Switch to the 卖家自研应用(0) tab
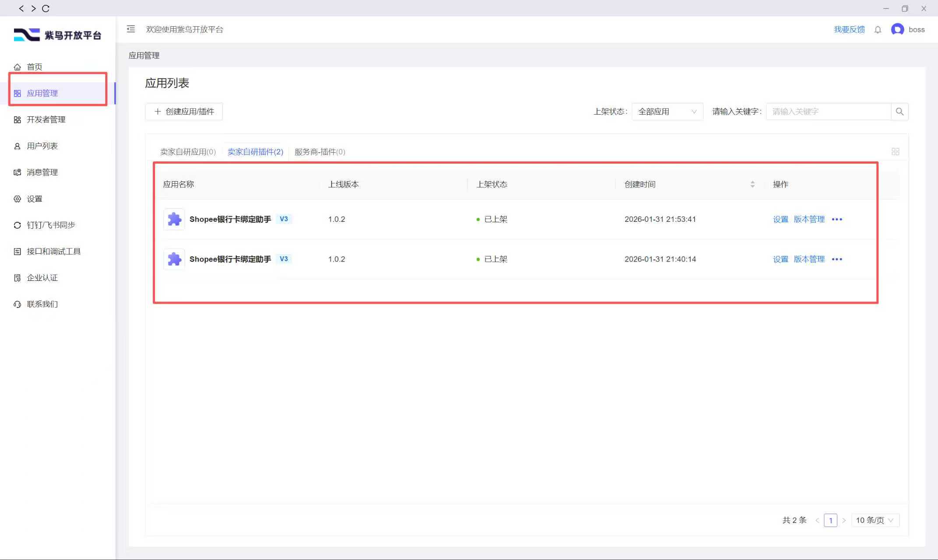Image resolution: width=938 pixels, height=560 pixels. 188,152
